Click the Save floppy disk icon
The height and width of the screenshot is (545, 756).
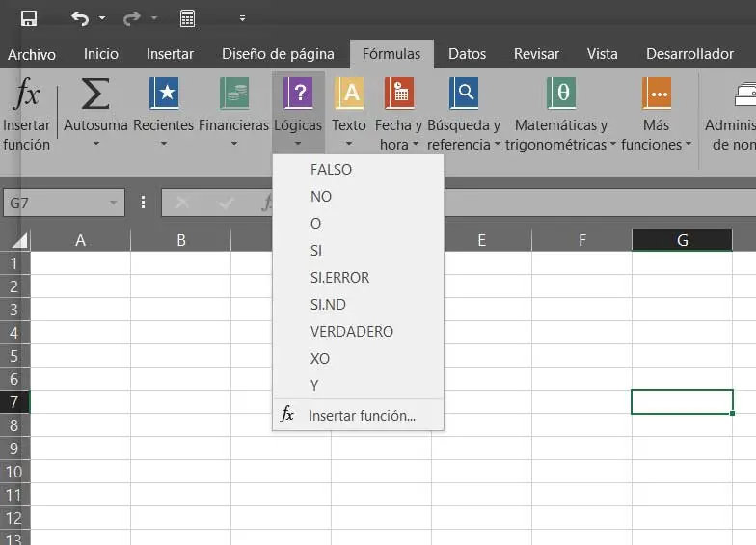[x=29, y=18]
